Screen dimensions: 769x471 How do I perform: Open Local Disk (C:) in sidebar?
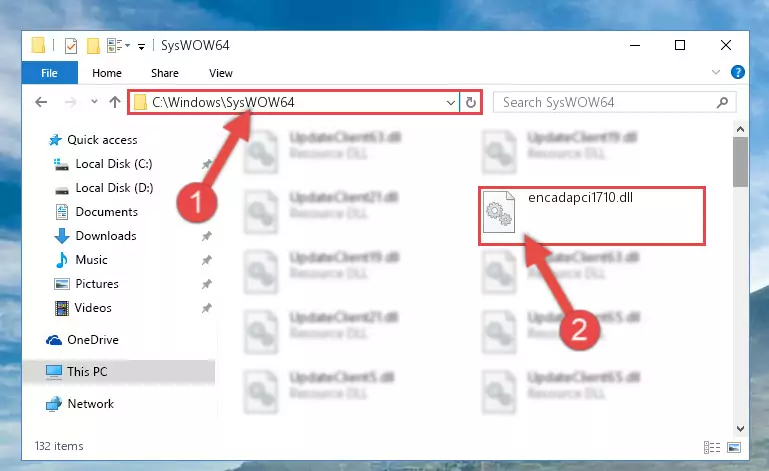coord(114,164)
